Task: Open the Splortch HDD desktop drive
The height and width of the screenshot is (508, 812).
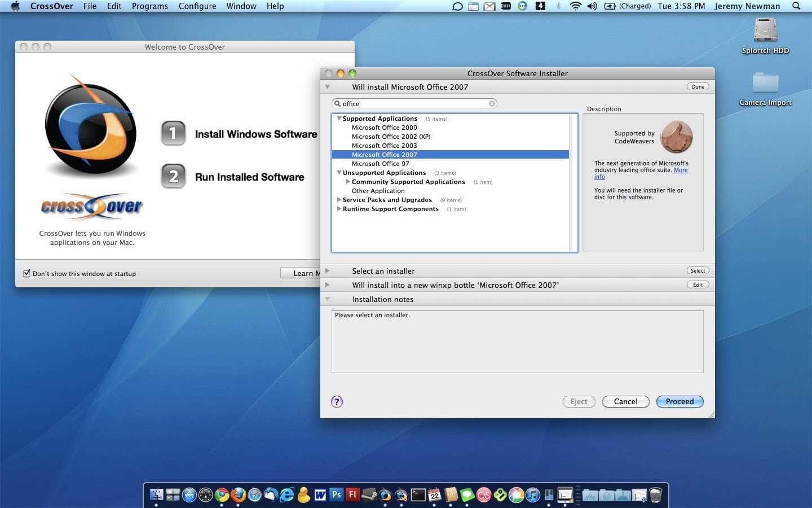Action: click(765, 31)
